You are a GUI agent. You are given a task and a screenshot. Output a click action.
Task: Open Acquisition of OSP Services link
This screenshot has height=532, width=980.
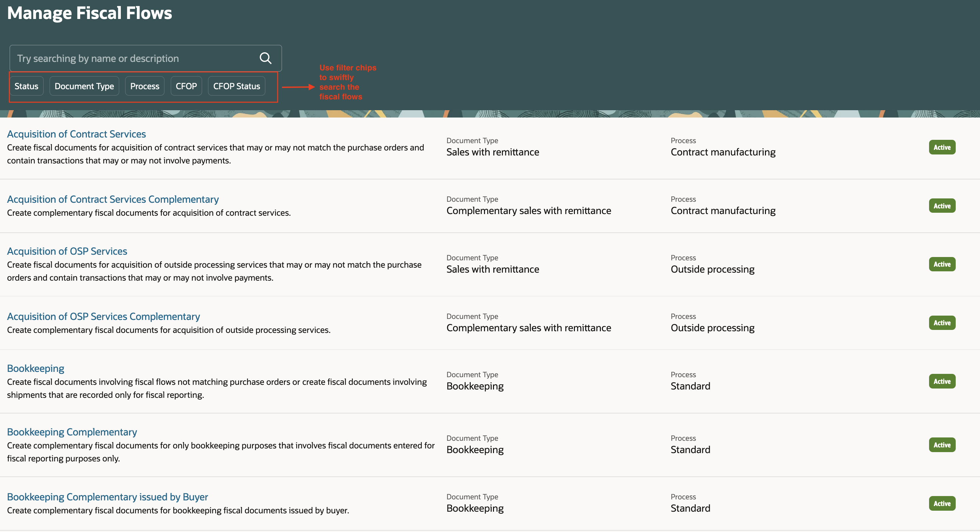(x=67, y=251)
